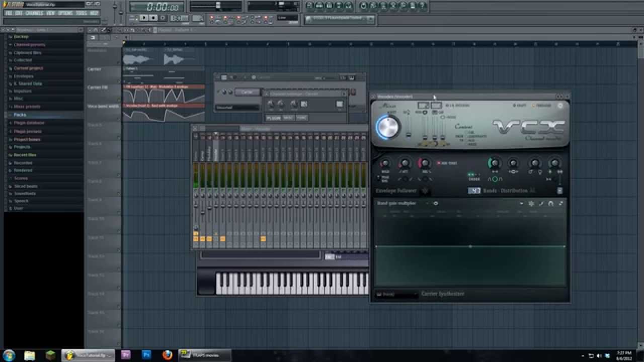Expand the Recent files folder
This screenshot has width=644, height=362.
(x=25, y=155)
